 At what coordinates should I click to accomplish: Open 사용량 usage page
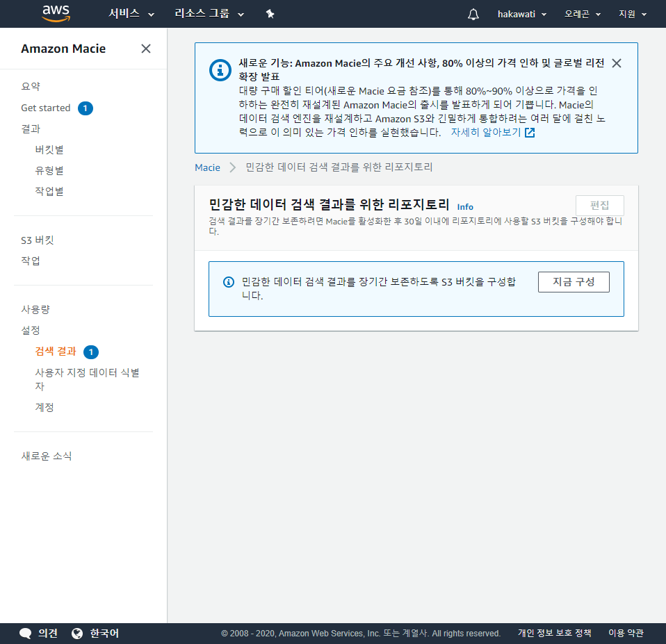tap(35, 309)
